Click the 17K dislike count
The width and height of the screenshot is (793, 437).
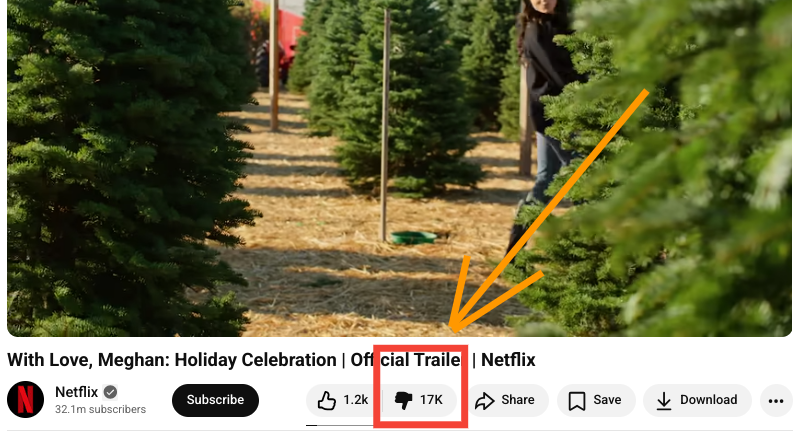click(x=431, y=400)
